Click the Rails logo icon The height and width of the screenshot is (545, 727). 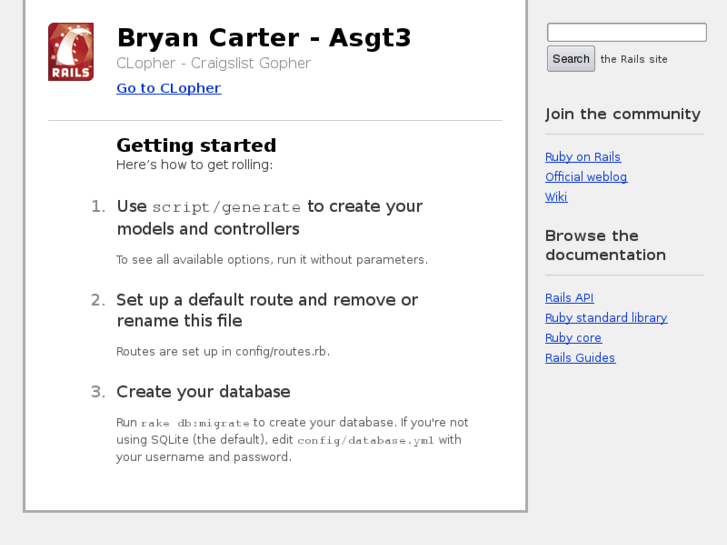(x=71, y=52)
